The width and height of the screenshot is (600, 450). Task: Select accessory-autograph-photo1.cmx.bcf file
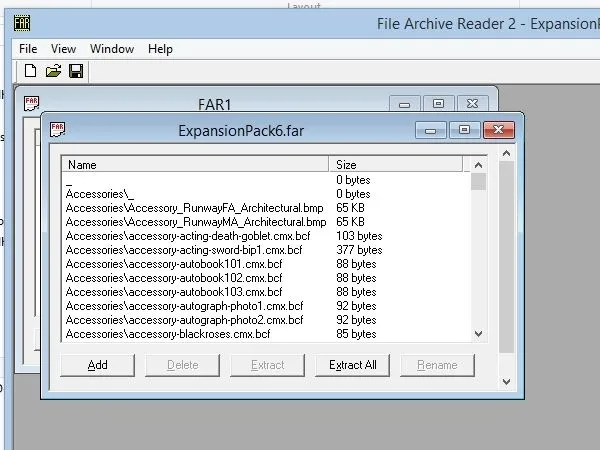coord(184,306)
